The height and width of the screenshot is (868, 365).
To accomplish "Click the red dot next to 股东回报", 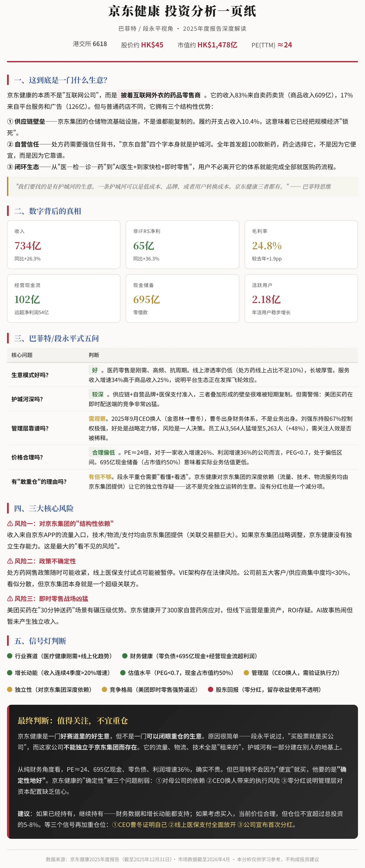I will coord(210,689).
